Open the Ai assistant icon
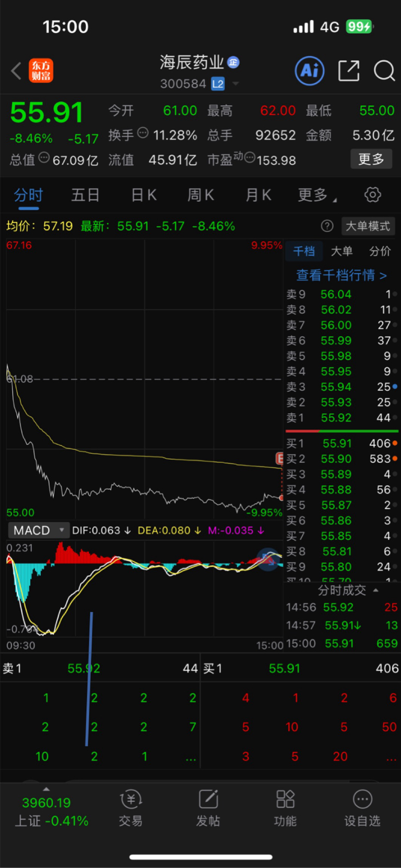 [310, 70]
